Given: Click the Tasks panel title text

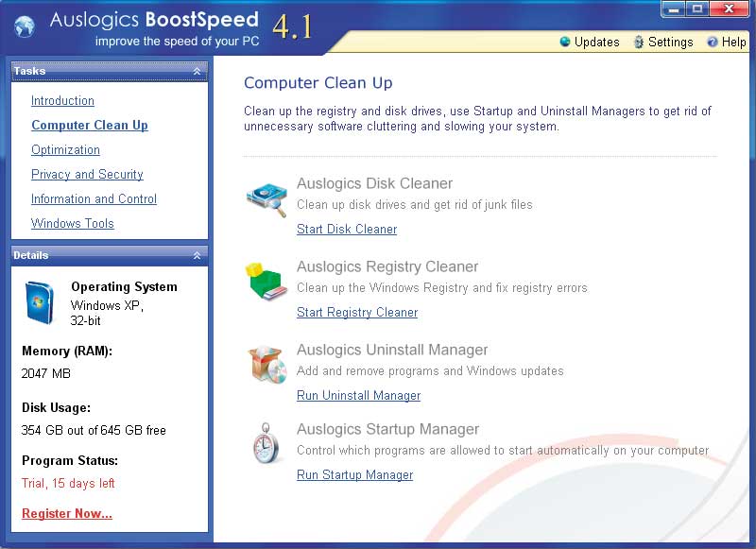Looking at the screenshot, I should click(29, 71).
